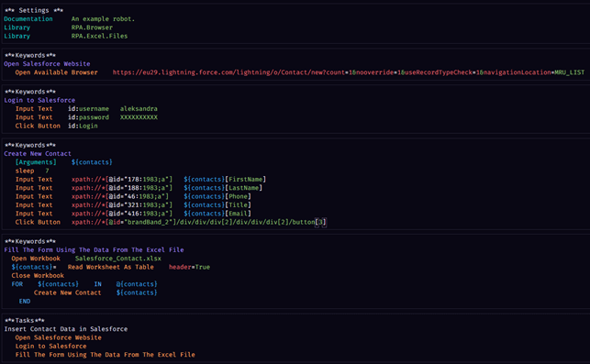Click "${contacts}" next to [Arguments]

point(92,162)
